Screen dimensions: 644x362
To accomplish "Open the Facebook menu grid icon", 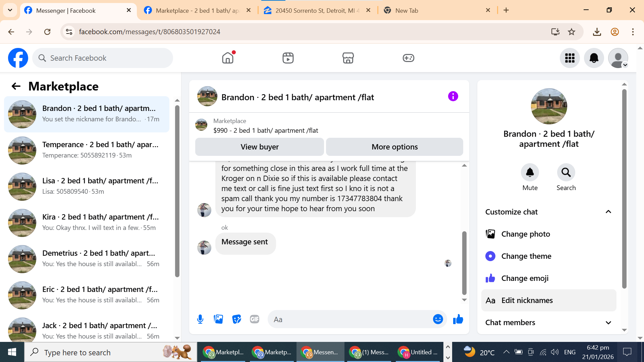I will coord(570,58).
